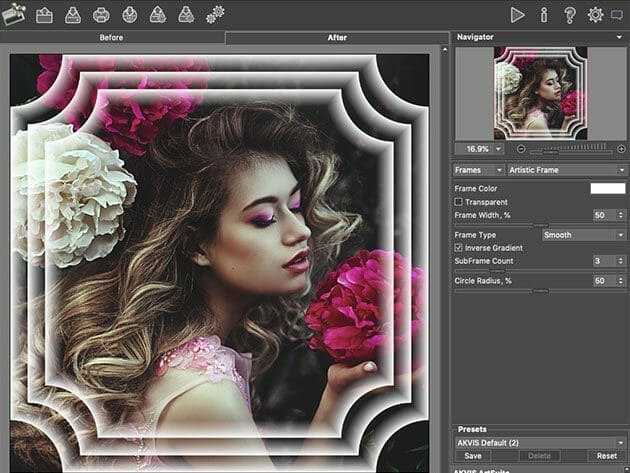Switch to the After tab

337,37
